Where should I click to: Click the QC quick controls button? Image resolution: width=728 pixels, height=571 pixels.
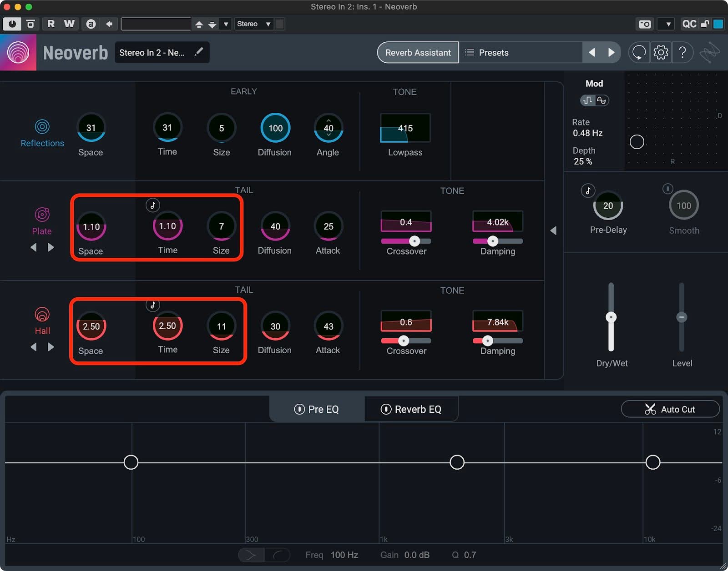[689, 24]
